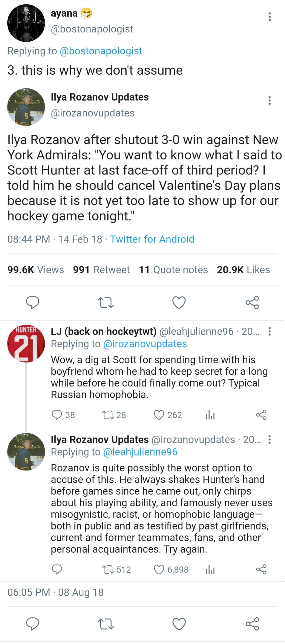Open options menu on quoted Ilya Rozanov Updates tweet
This screenshot has height=644, width=285.
click(269, 101)
